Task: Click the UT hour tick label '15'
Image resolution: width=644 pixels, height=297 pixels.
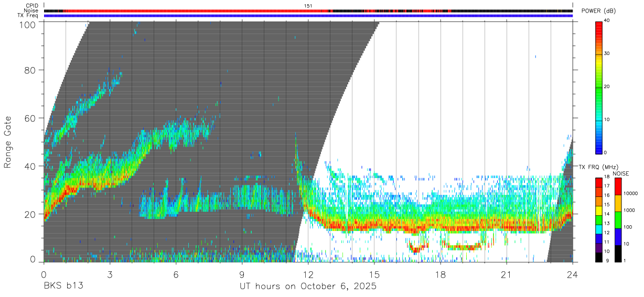Action: 374,274
